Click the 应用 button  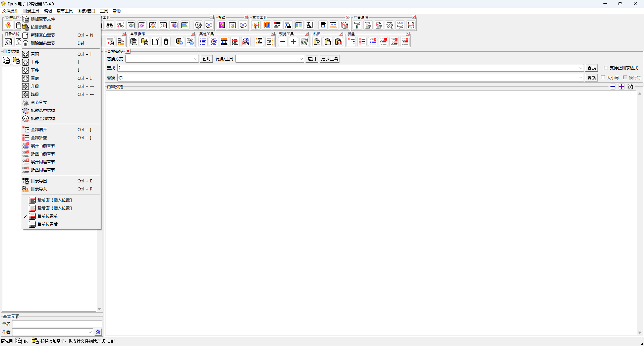312,59
